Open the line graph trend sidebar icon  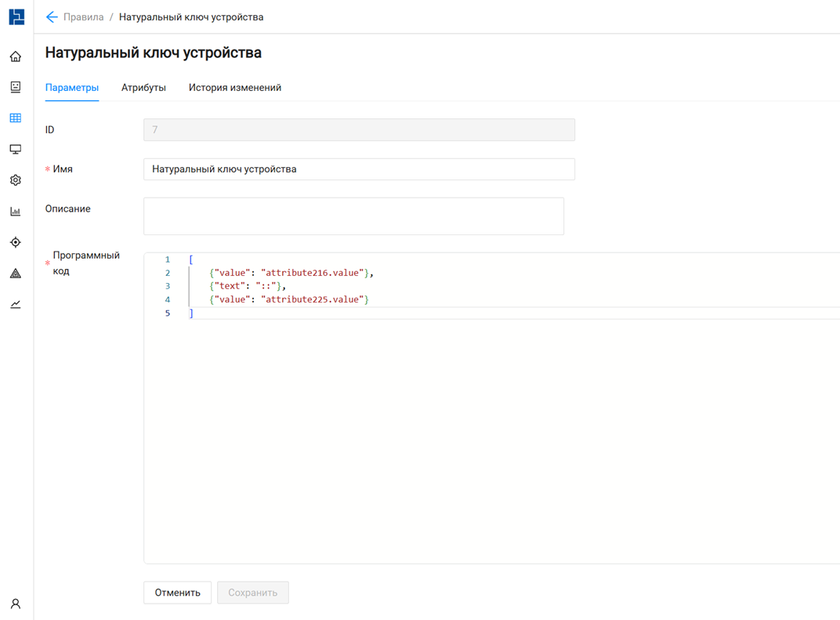coord(16,304)
